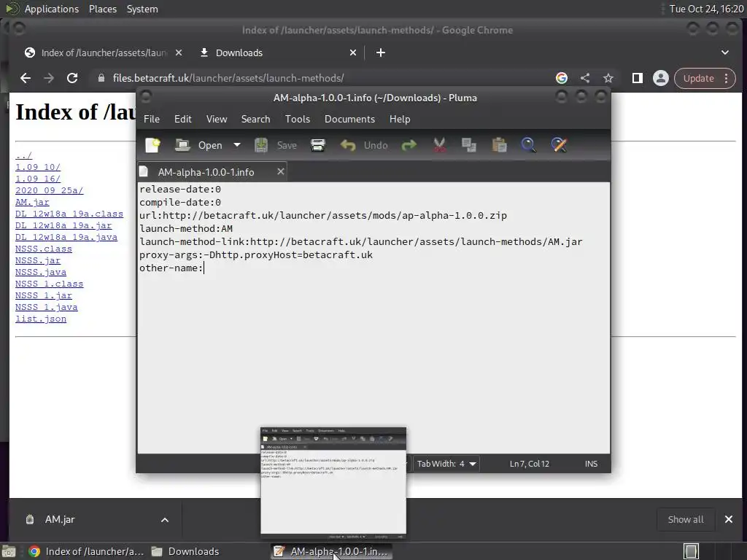The image size is (747, 560).
Task: Toggle Chrome's side panel icon
Action: point(638,78)
